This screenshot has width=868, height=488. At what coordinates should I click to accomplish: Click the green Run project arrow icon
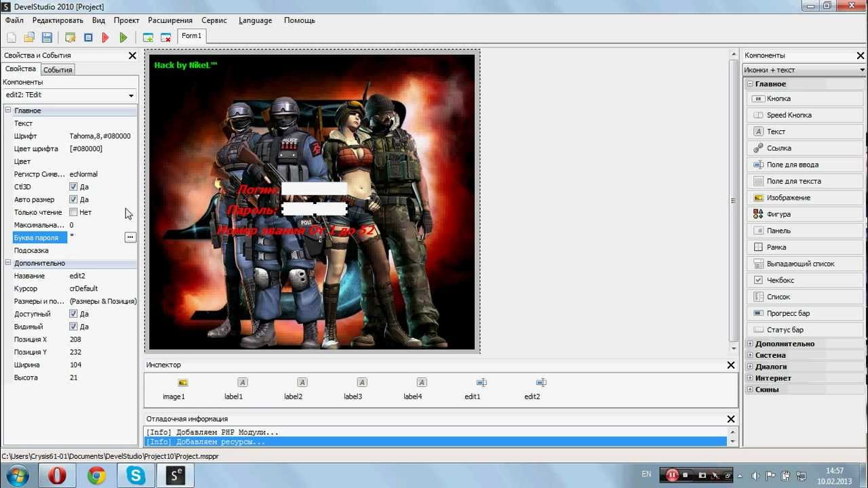[123, 37]
